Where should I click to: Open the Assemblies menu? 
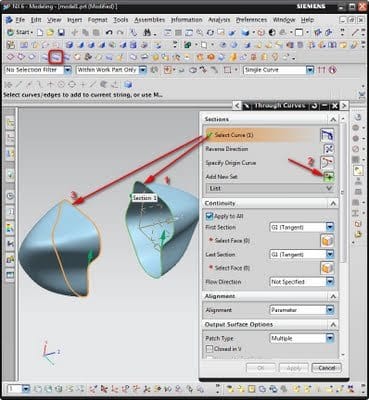click(x=149, y=20)
